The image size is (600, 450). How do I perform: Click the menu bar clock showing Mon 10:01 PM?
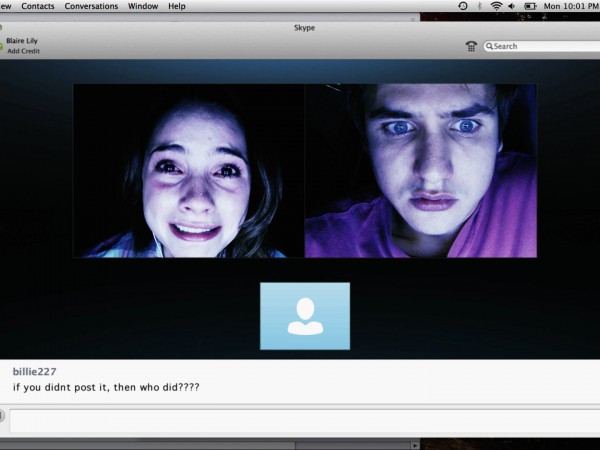point(569,6)
